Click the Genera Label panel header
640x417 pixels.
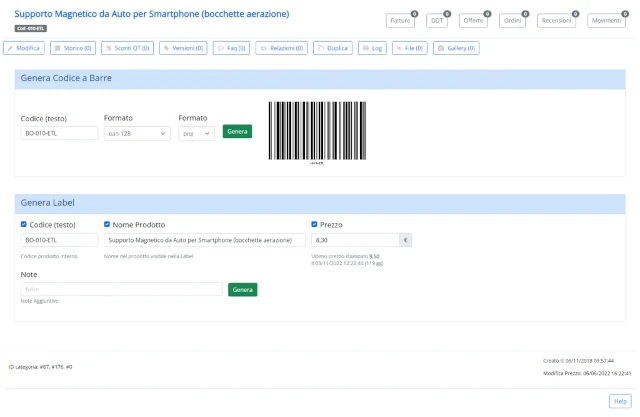pyautogui.click(x=320, y=203)
